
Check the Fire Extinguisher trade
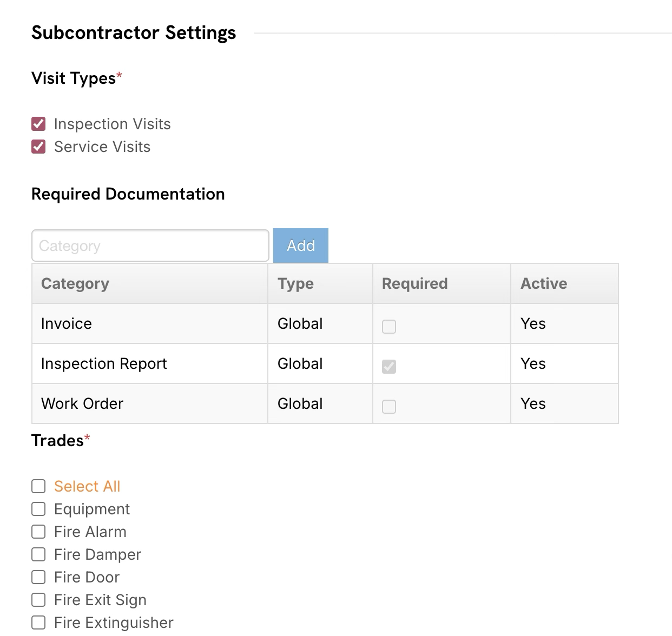38,622
